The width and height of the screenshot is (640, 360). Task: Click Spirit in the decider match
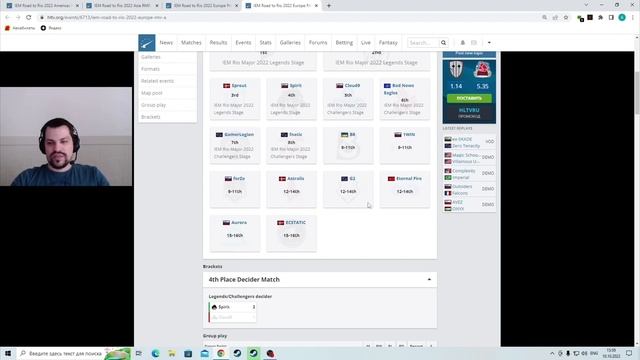point(232,307)
